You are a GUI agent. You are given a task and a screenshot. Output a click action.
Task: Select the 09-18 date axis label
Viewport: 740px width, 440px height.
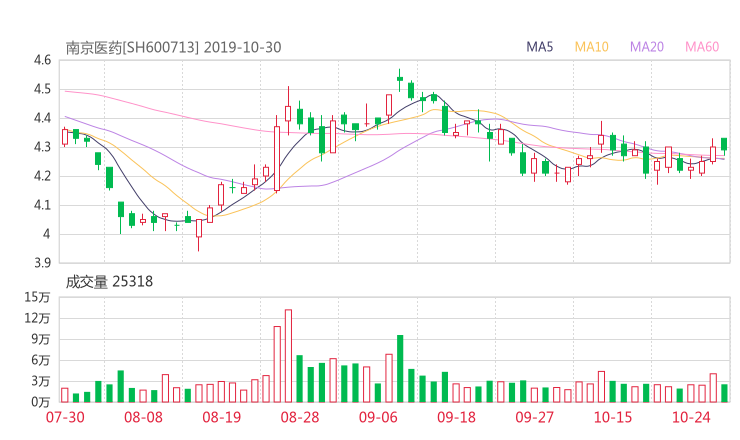tap(456, 417)
